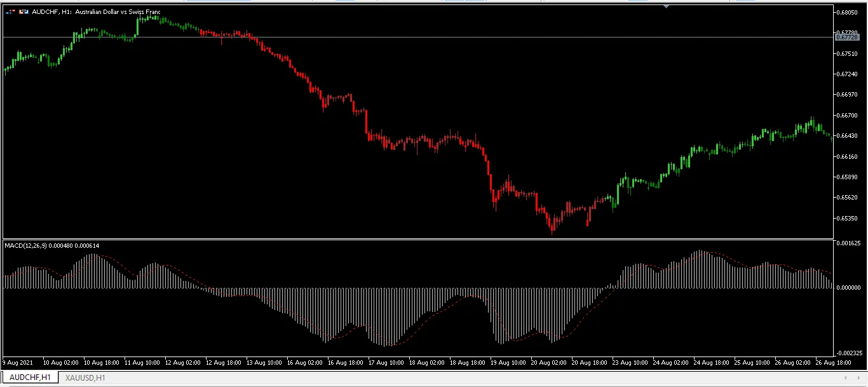Click the chart shift triangle marker at the top
The height and width of the screenshot is (387, 868).
[x=667, y=6]
